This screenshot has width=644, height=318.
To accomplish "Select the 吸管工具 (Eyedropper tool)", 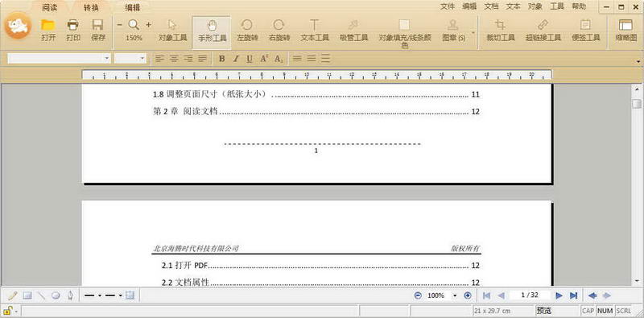I will (353, 30).
